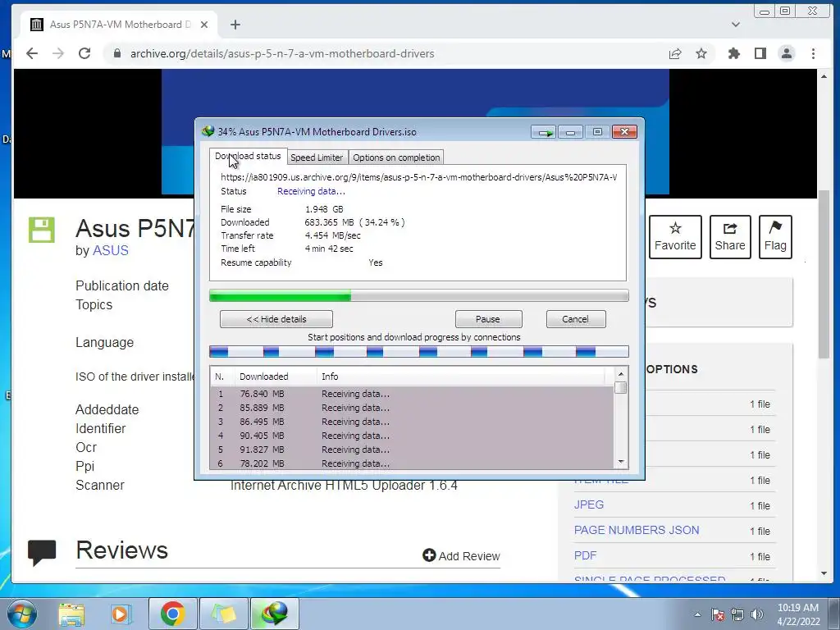Open Chrome tab search chevron
Image resolution: width=840 pixels, height=630 pixels.
(x=736, y=25)
